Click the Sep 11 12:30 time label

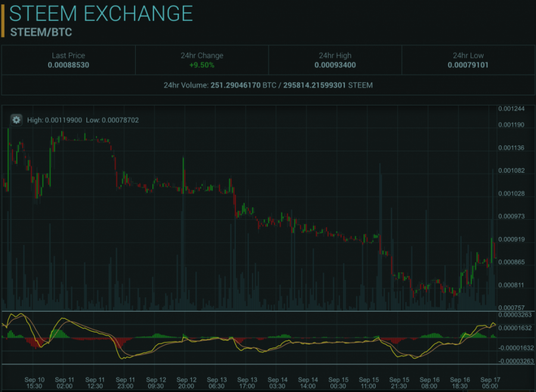[x=95, y=383]
